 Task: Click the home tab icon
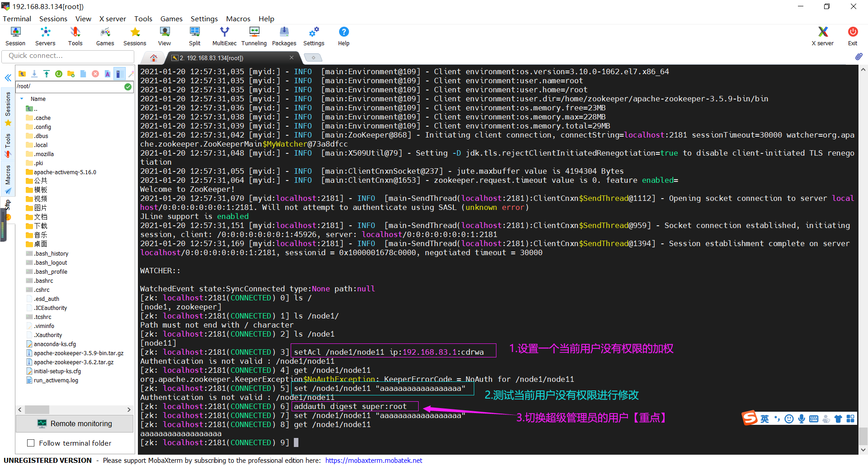[x=154, y=58]
